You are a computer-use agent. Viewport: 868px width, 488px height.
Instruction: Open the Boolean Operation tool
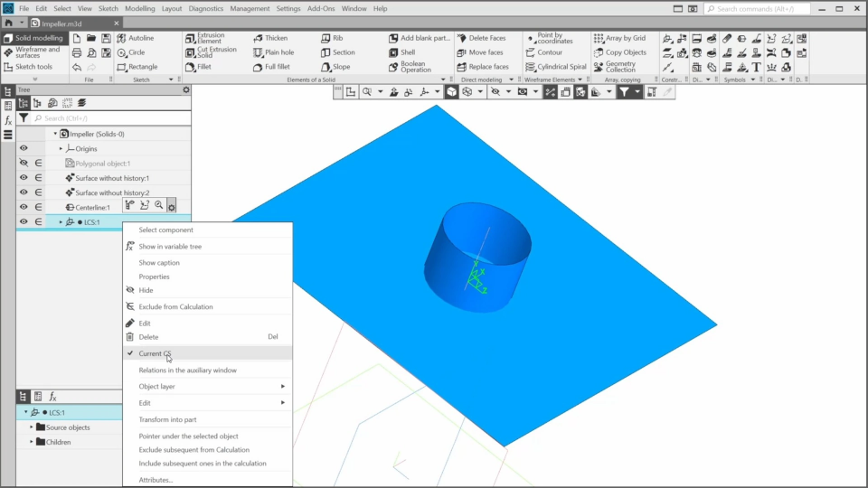(x=394, y=67)
